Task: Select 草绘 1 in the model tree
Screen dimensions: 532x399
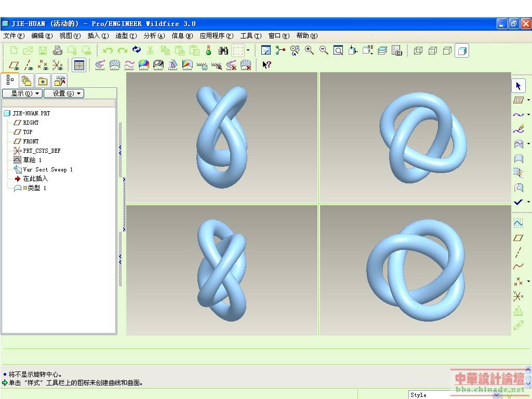Action: click(x=32, y=160)
